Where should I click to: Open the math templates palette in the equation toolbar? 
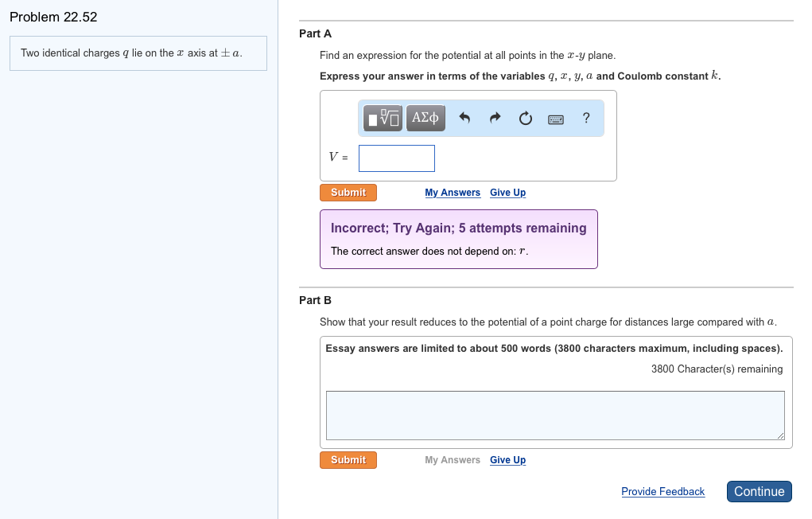coord(382,117)
